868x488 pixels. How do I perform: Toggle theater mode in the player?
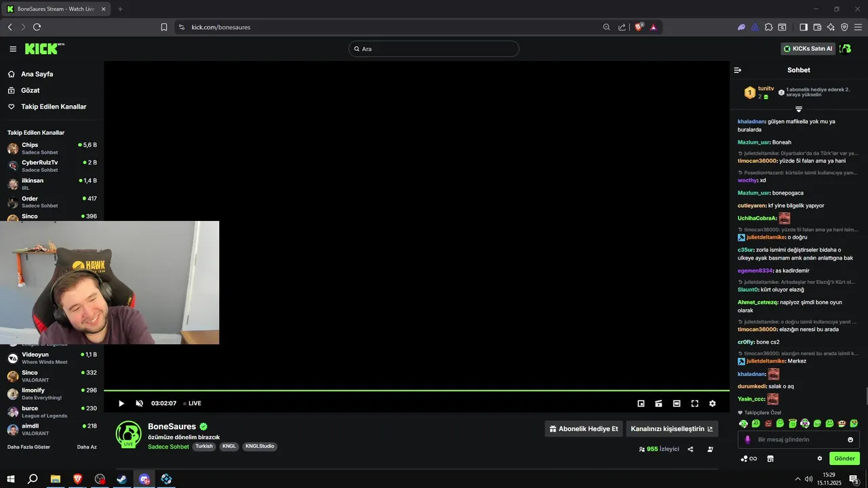677,403
